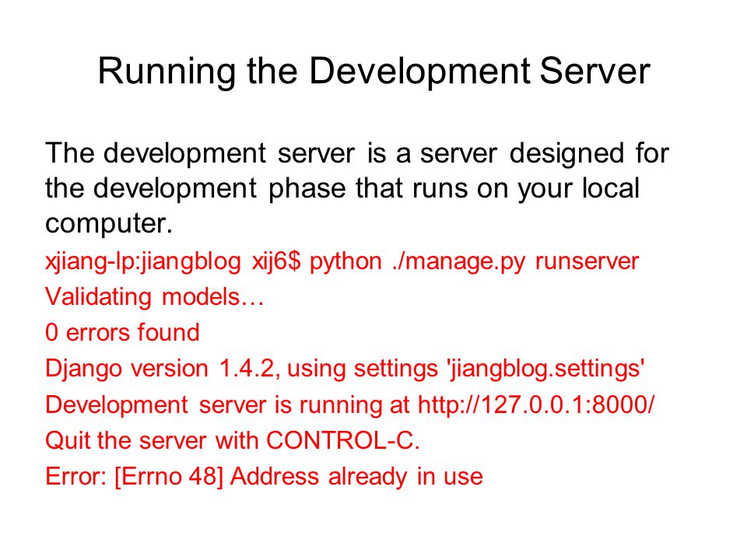Click the line 'Validating models…'
Screen dimensions: 747x560
pos(154,297)
